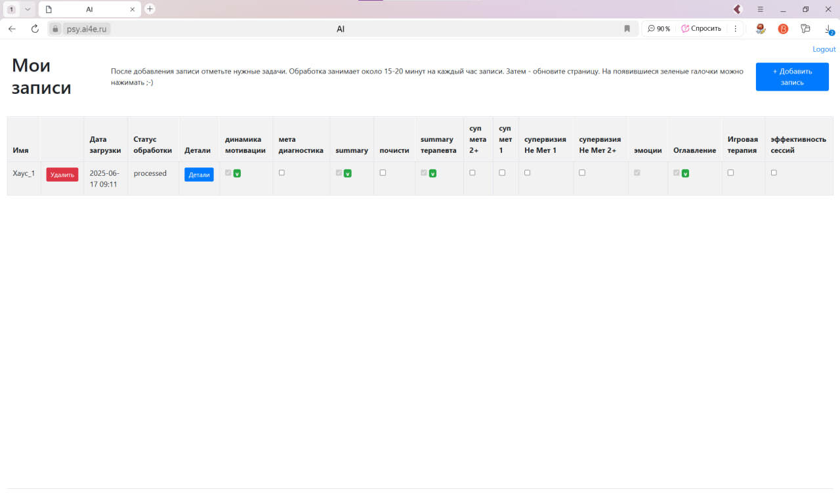Open the 90% zoom indicator
The image size is (840, 504).
[658, 29]
